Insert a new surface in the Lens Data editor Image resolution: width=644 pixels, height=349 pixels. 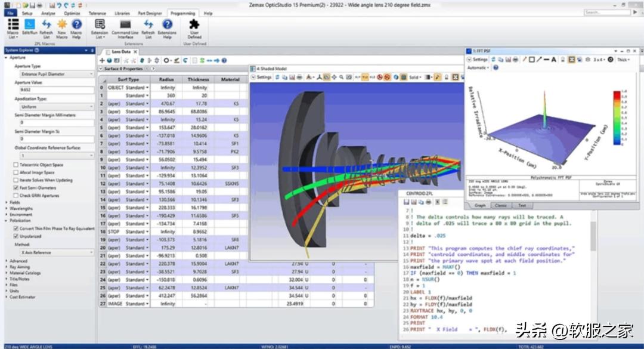[103, 60]
